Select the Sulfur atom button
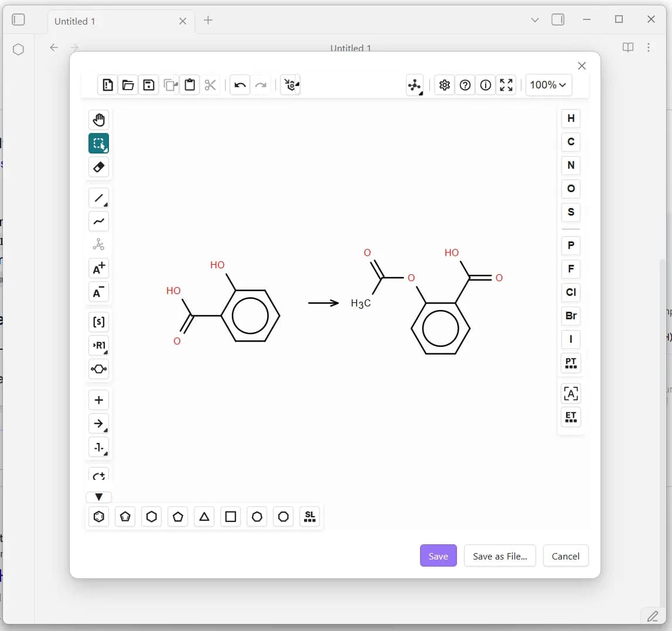This screenshot has width=672, height=631. [571, 212]
